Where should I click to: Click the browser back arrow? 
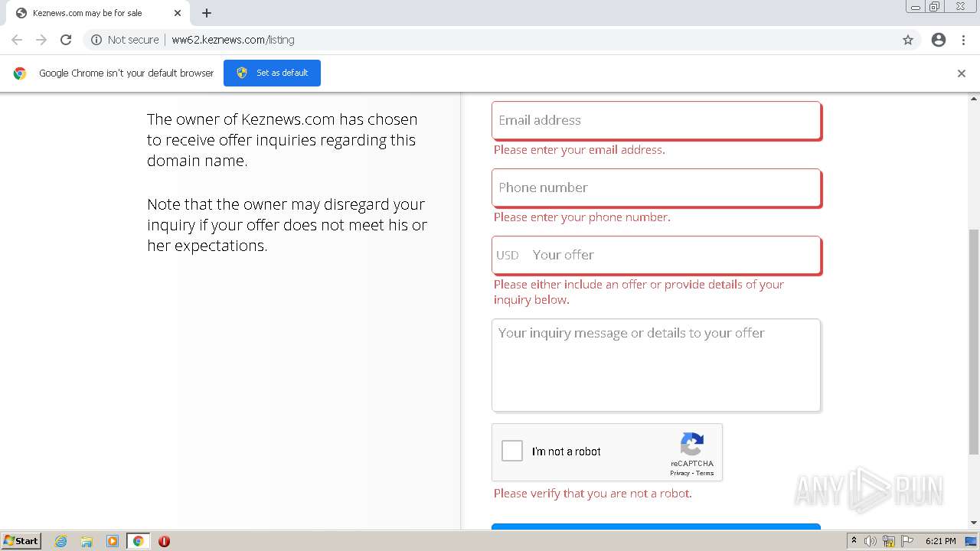(17, 40)
